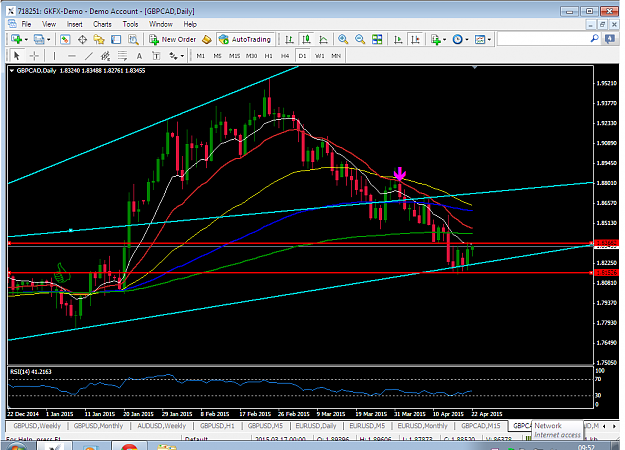Select the Trendline drawing tool
The width and height of the screenshot is (625, 450).
click(x=88, y=56)
